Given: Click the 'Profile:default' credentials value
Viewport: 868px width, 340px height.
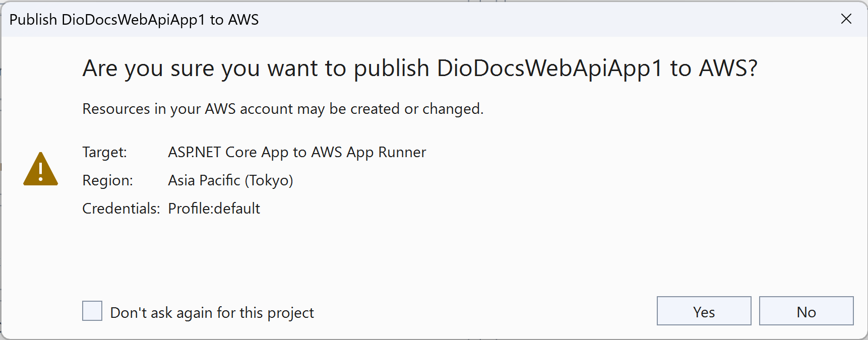Looking at the screenshot, I should pos(214,209).
